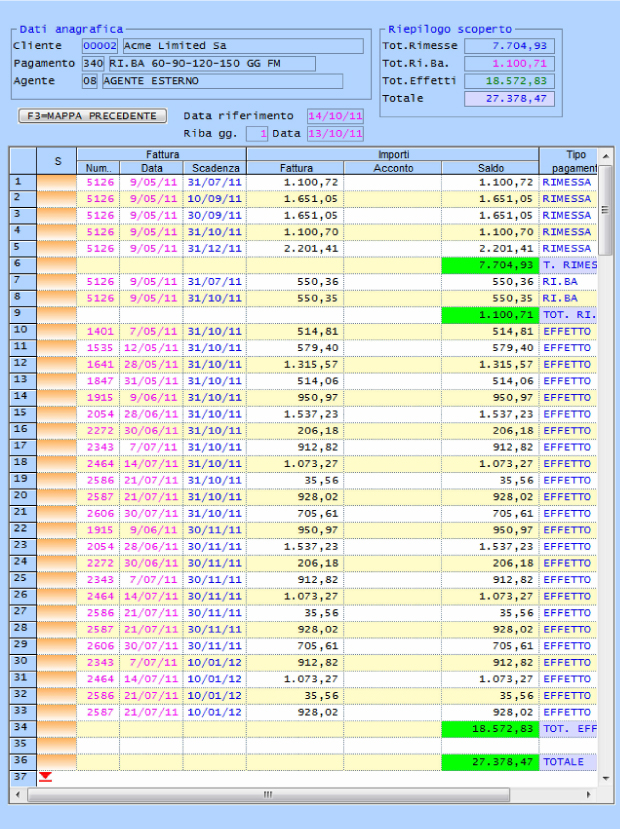Image resolution: width=620 pixels, height=829 pixels.
Task: Click the Agente code field 08
Action: coord(90,81)
